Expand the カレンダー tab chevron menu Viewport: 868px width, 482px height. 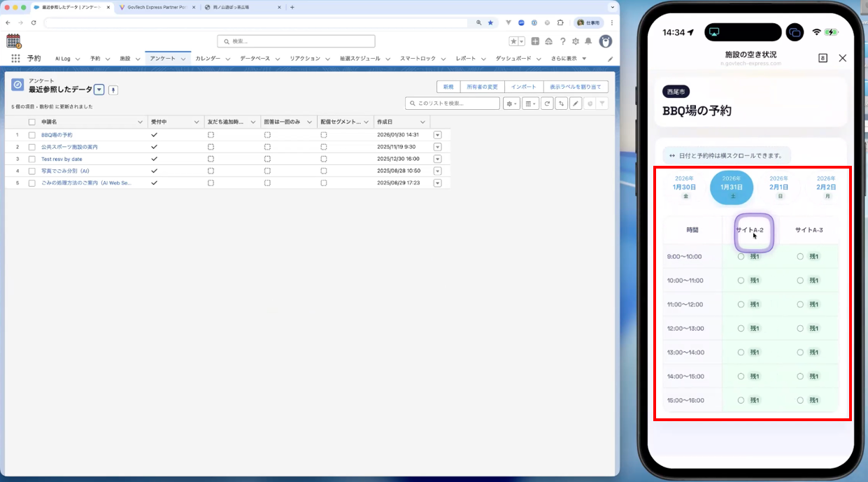[227, 59]
